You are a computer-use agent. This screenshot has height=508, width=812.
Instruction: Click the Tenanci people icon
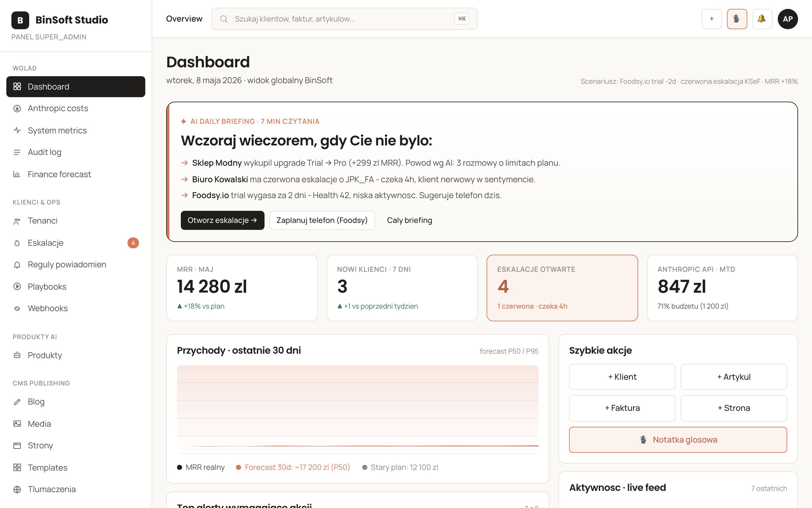[17, 221]
